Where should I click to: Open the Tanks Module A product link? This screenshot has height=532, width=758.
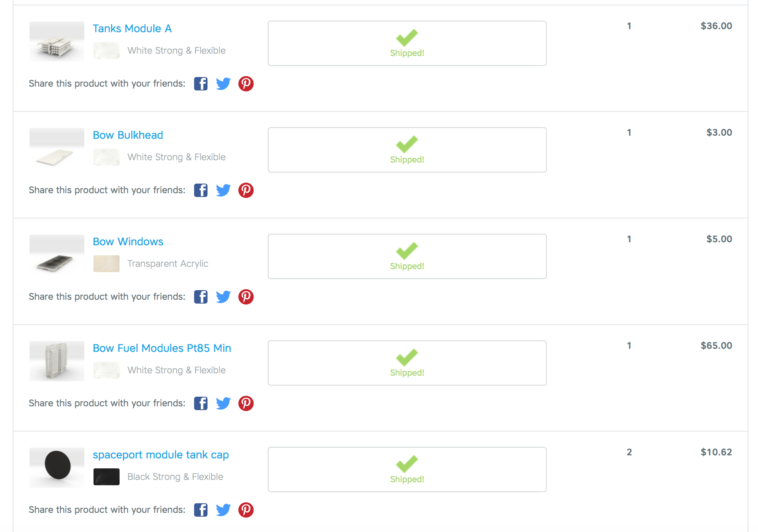[x=132, y=28]
